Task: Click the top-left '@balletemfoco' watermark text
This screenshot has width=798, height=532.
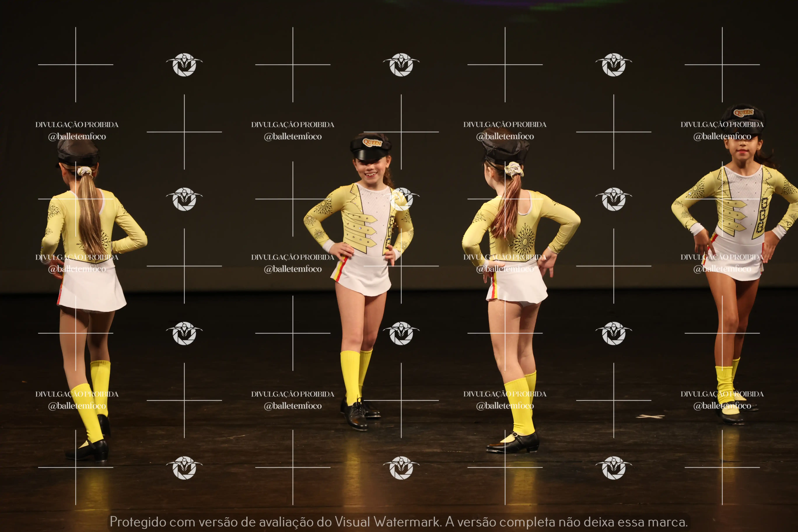Action: 77,136
